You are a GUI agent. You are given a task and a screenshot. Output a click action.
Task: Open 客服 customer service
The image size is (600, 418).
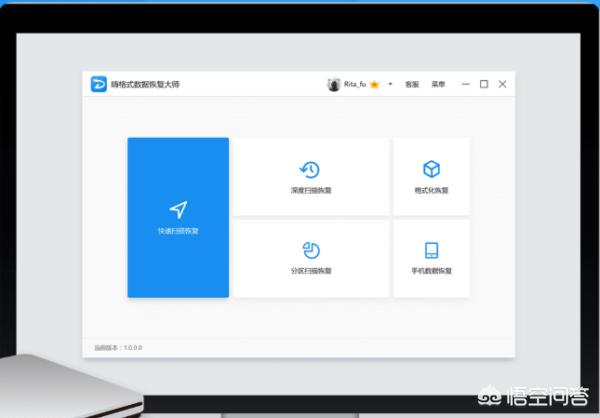[412, 85]
